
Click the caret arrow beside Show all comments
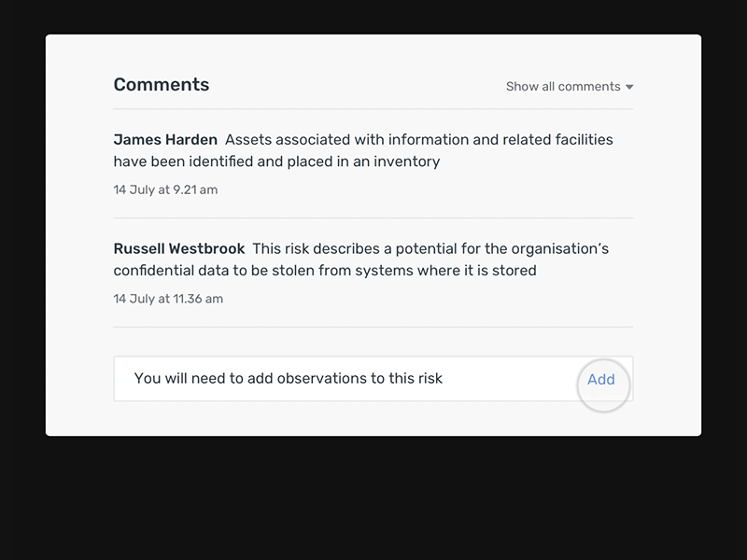[629, 87]
